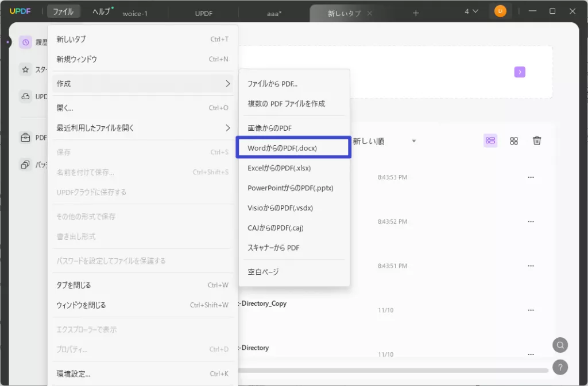Screen dimensions: 588x386
Task: Select WordからのPDF(.docx) item
Action: coord(294,148)
